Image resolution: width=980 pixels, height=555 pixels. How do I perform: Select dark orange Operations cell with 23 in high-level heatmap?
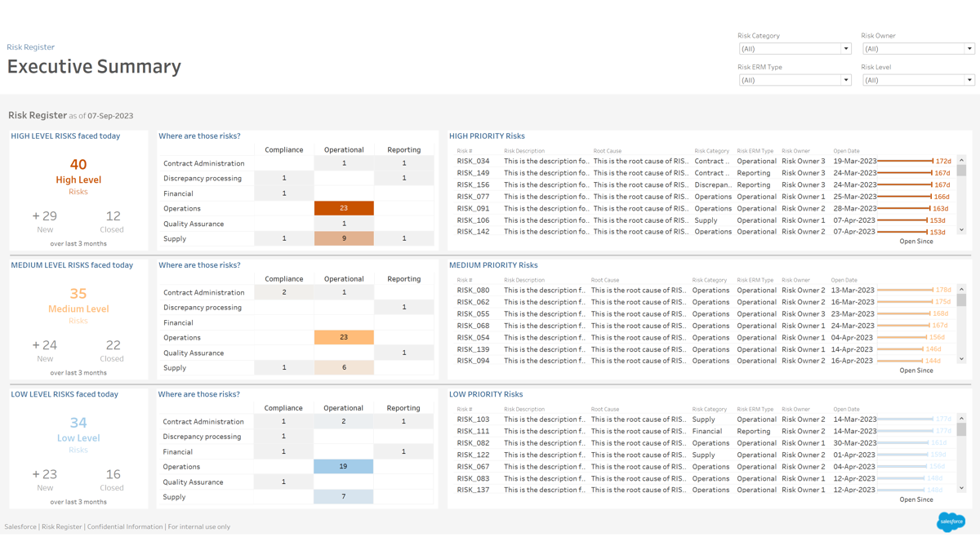[344, 208]
